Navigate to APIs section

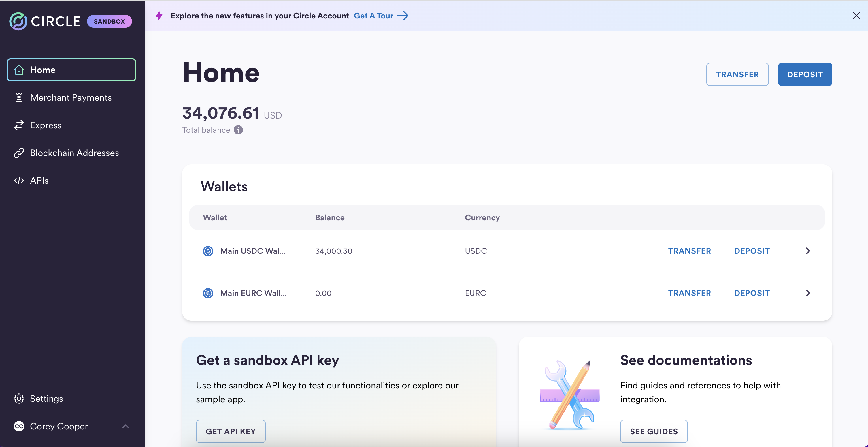tap(71, 180)
